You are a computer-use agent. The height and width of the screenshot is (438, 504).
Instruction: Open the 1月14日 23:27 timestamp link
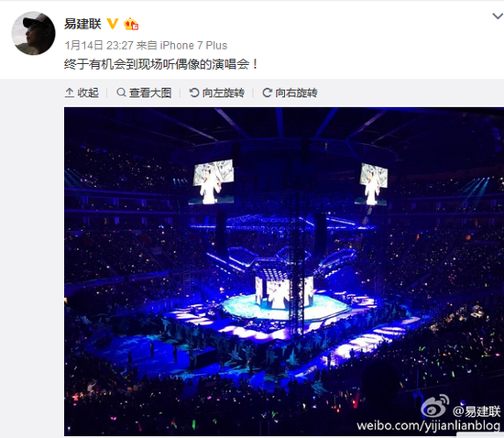tap(99, 45)
